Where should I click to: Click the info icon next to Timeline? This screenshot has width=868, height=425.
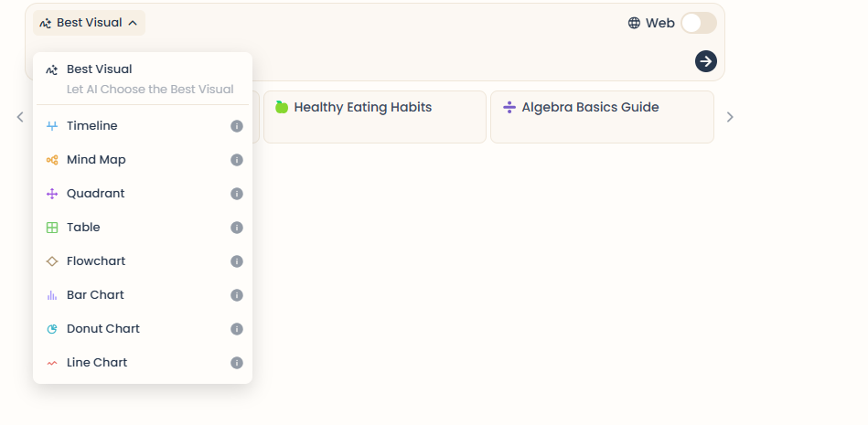tap(236, 126)
